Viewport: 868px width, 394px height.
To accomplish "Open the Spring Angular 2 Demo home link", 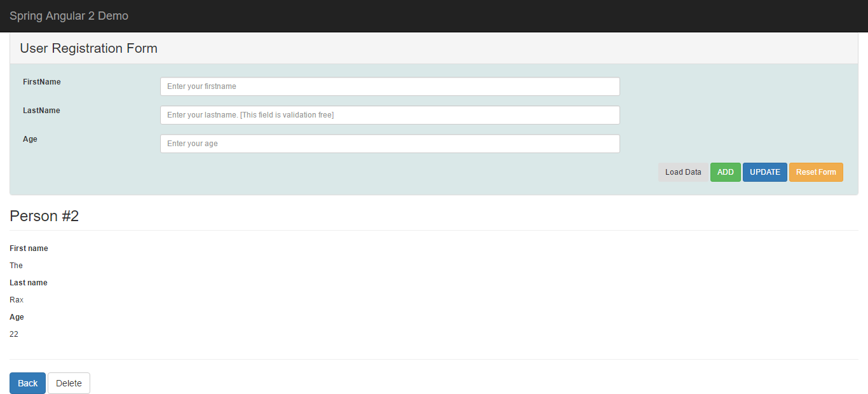I will coord(69,15).
